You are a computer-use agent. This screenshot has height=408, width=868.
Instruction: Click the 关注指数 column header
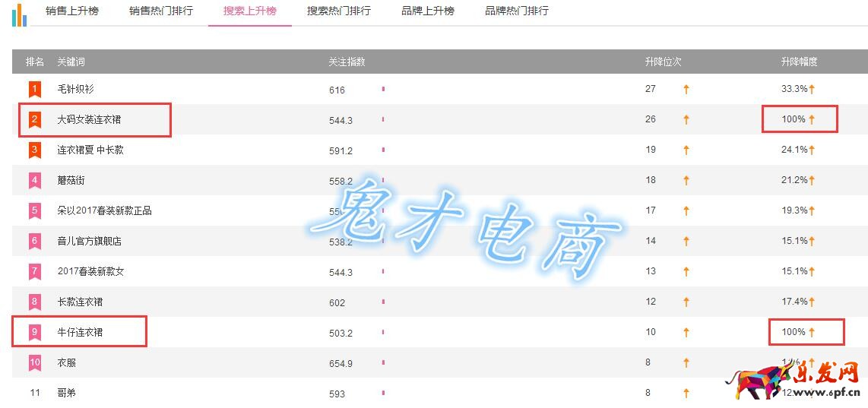click(347, 62)
